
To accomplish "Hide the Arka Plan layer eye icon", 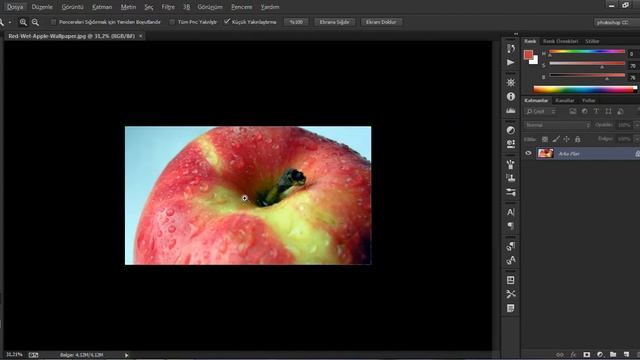I will (x=529, y=153).
